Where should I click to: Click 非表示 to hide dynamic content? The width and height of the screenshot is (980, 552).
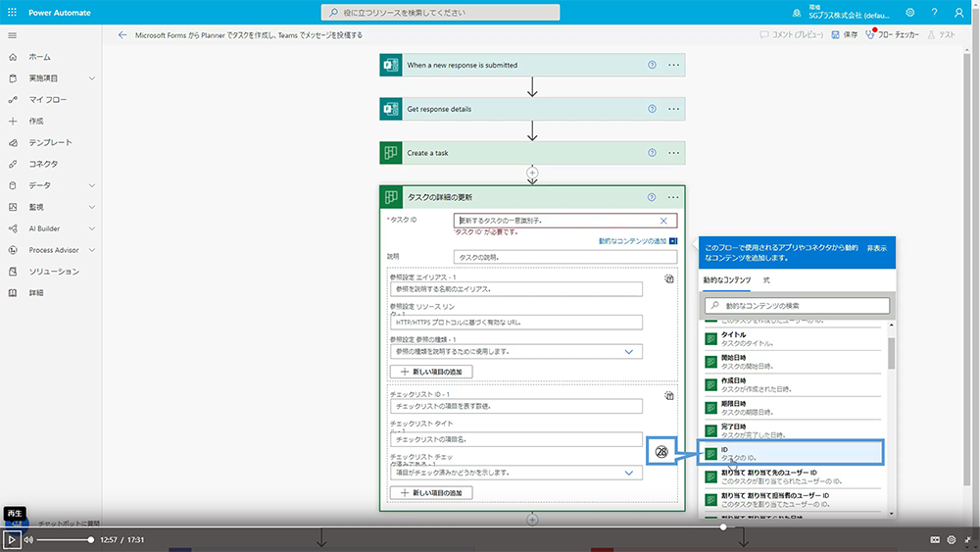[876, 248]
